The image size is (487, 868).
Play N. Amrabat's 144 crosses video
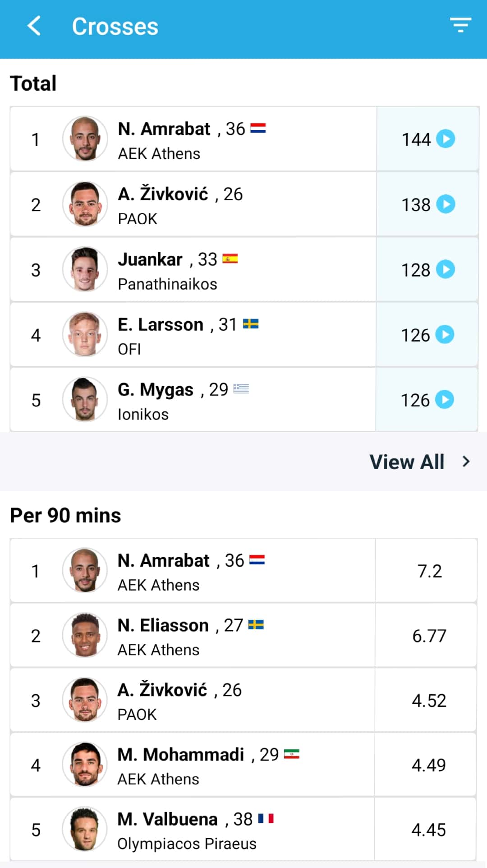pyautogui.click(x=446, y=139)
